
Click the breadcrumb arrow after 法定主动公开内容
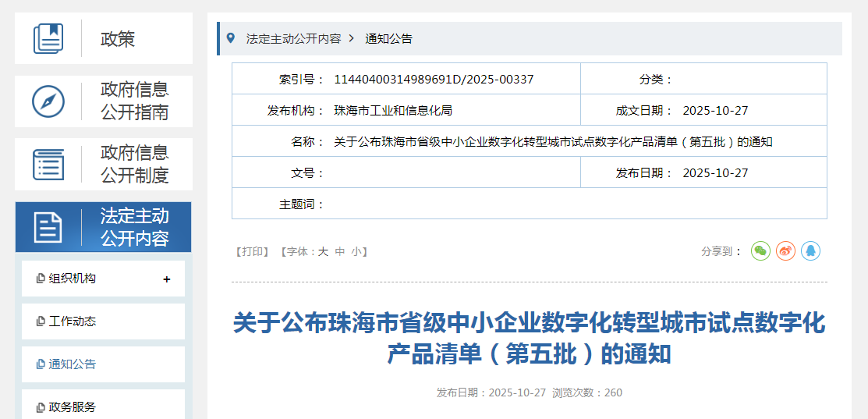click(x=351, y=39)
